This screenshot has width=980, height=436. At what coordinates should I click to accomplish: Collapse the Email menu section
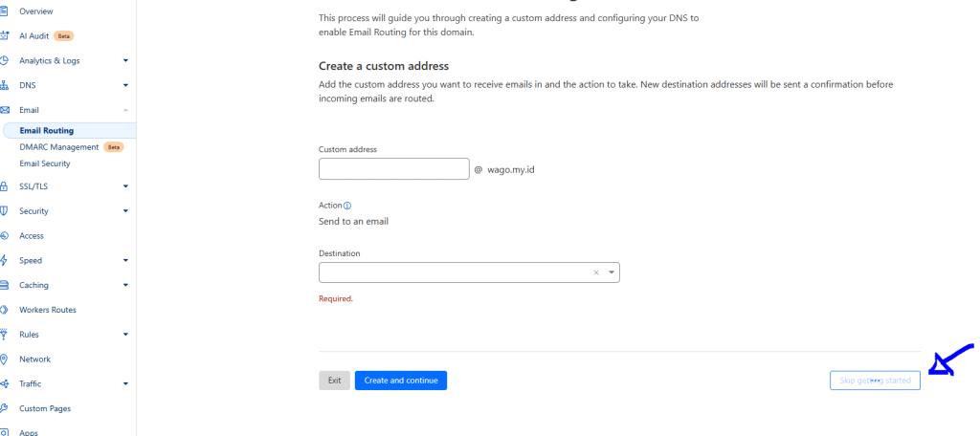pyautogui.click(x=125, y=110)
